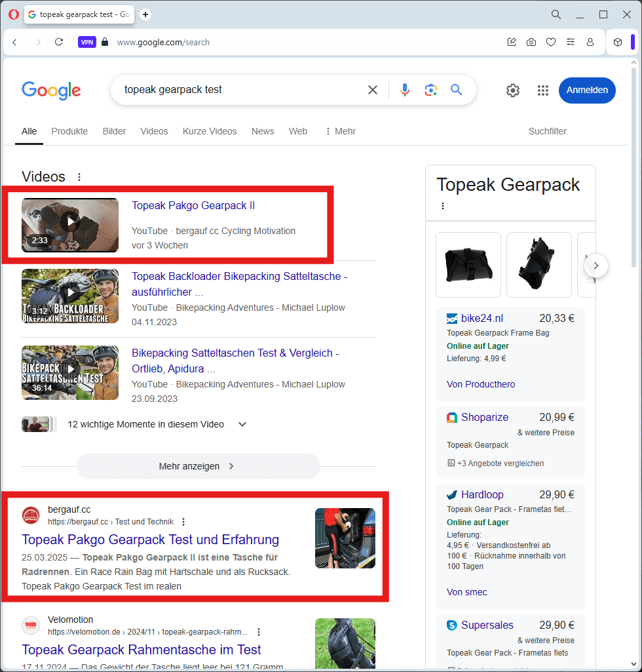Open Google apps grid menu
This screenshot has width=642, height=672.
542,90
